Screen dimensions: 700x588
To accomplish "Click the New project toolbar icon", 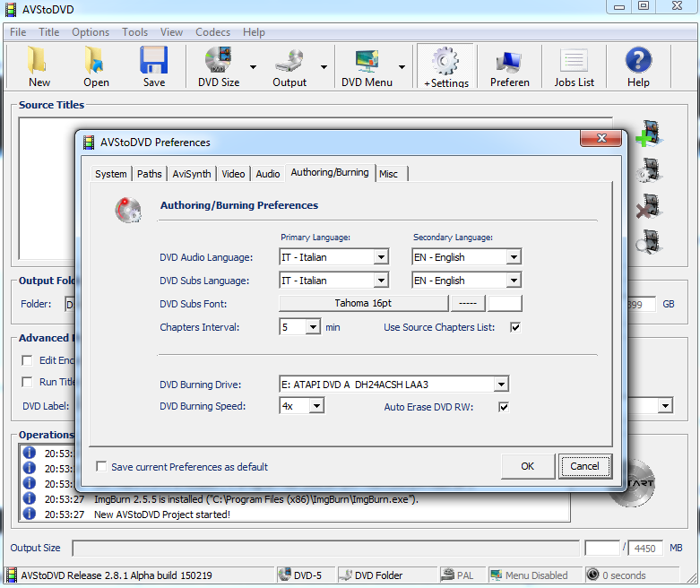I will pos(39,60).
